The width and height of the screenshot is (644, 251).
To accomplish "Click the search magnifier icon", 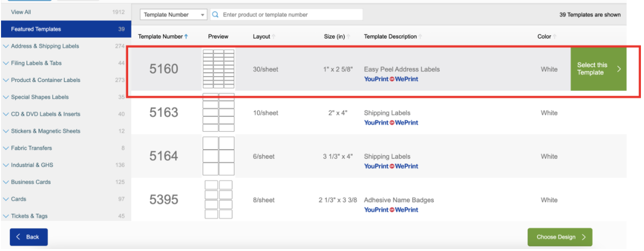I will click(x=215, y=15).
